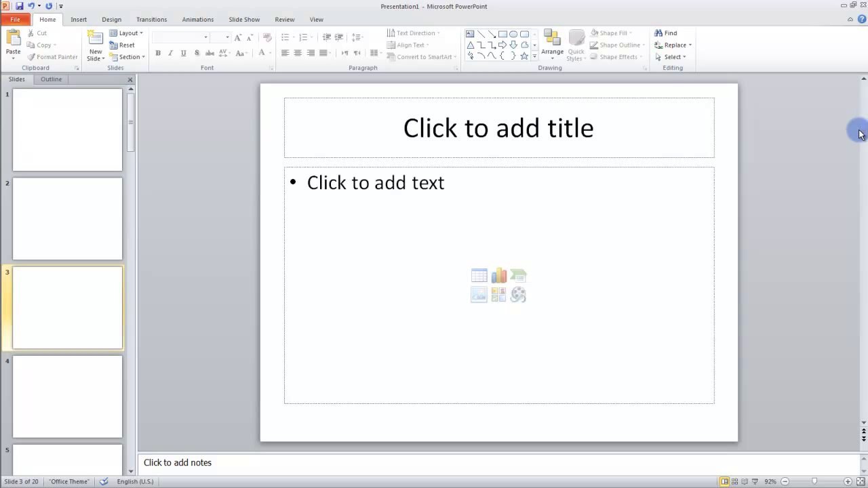Click the Font Color button
The image size is (868, 488).
(262, 53)
